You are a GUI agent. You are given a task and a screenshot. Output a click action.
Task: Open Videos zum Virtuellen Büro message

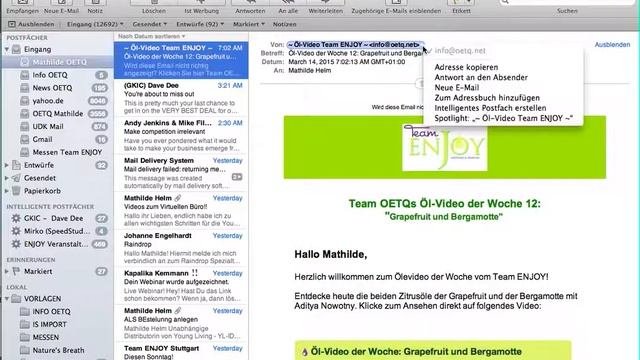(x=181, y=211)
